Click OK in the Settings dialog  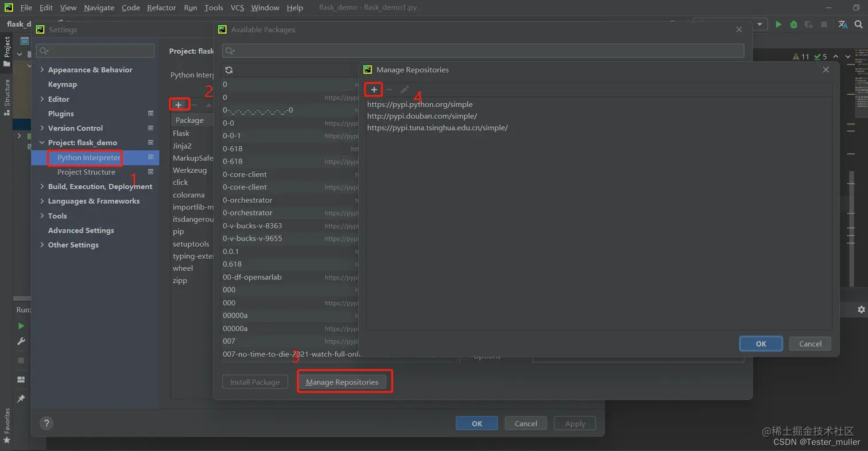(x=476, y=423)
